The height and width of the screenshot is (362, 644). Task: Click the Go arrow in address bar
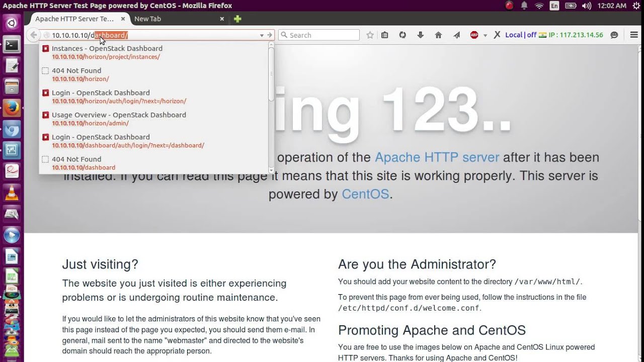click(270, 35)
